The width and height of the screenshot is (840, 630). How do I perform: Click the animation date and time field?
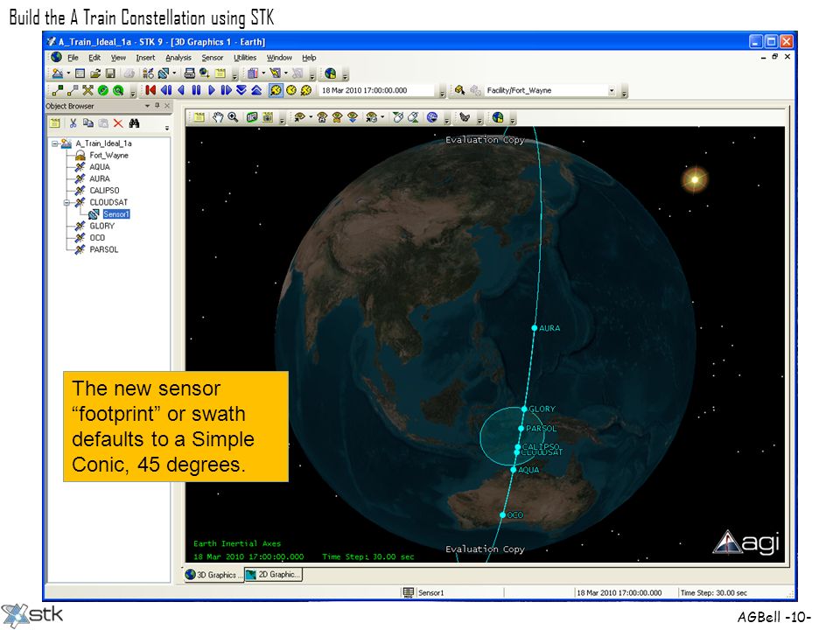tap(376, 90)
